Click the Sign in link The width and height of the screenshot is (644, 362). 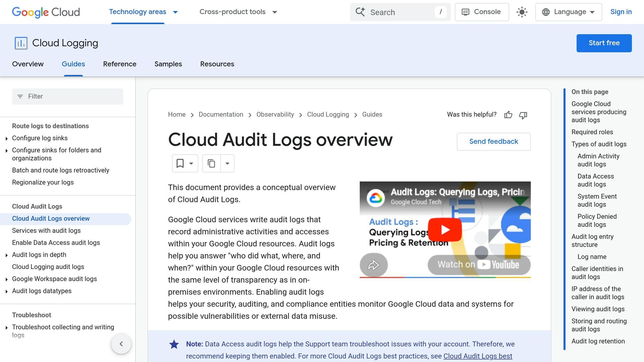pos(621,12)
